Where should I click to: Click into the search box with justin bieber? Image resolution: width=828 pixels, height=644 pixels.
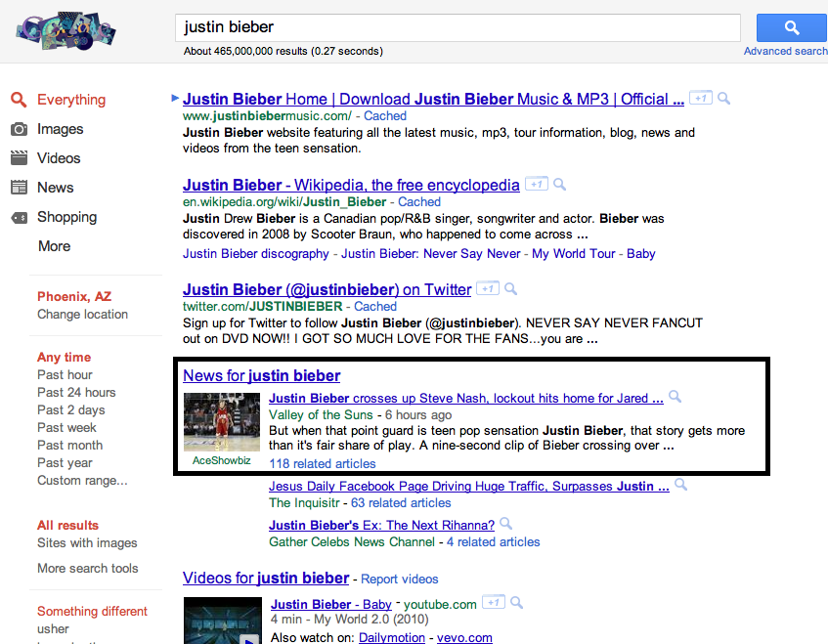click(458, 27)
